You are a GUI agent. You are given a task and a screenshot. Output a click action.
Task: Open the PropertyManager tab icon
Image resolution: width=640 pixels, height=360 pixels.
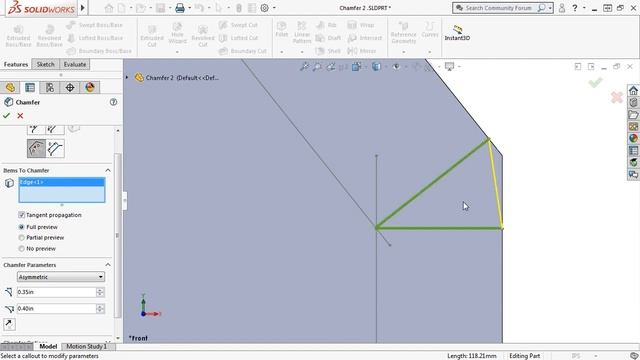30,87
